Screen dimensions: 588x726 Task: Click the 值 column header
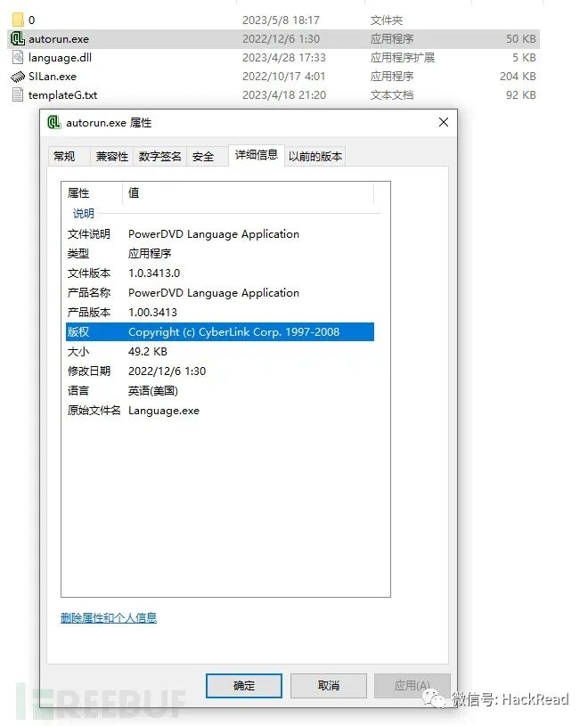249,193
